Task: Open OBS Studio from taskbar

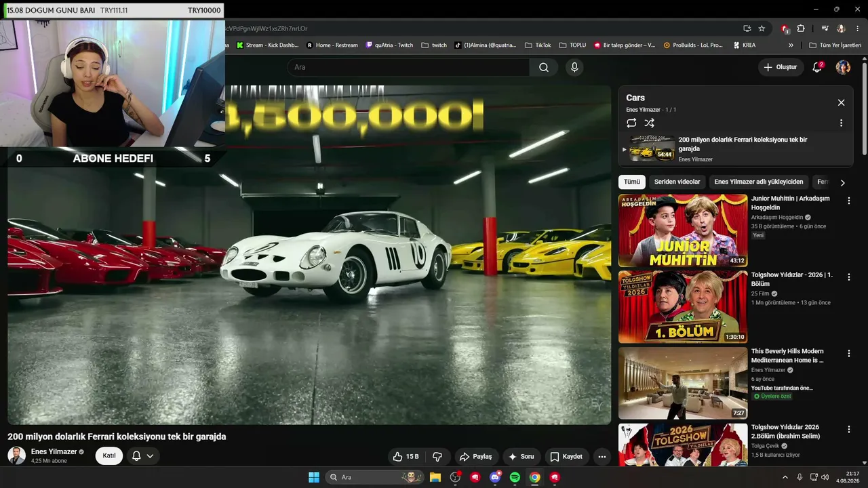Action: click(x=455, y=477)
